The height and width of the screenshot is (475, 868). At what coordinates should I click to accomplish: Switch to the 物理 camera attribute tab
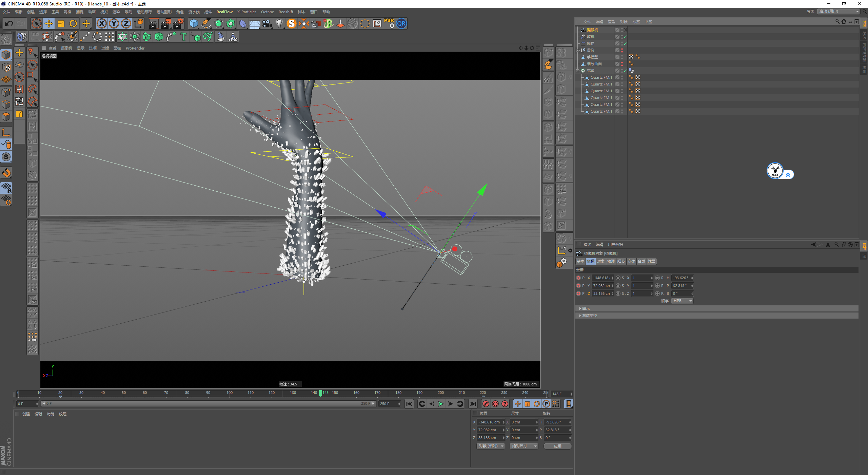[x=611, y=261]
